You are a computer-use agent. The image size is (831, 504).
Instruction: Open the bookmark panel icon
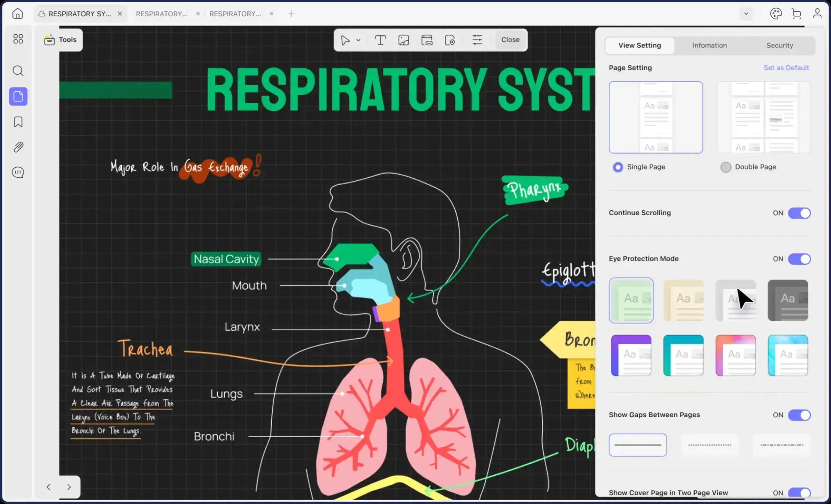18,122
